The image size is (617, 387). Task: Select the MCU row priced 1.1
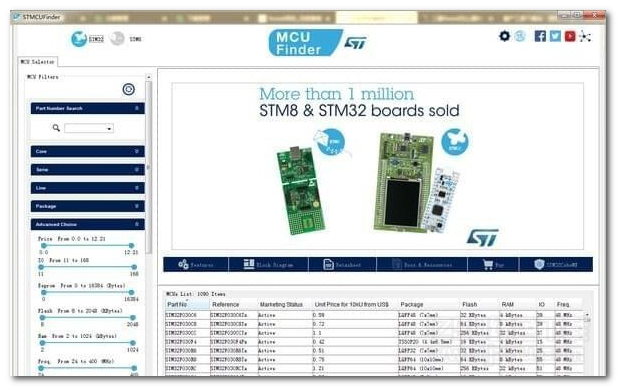pos(374,333)
